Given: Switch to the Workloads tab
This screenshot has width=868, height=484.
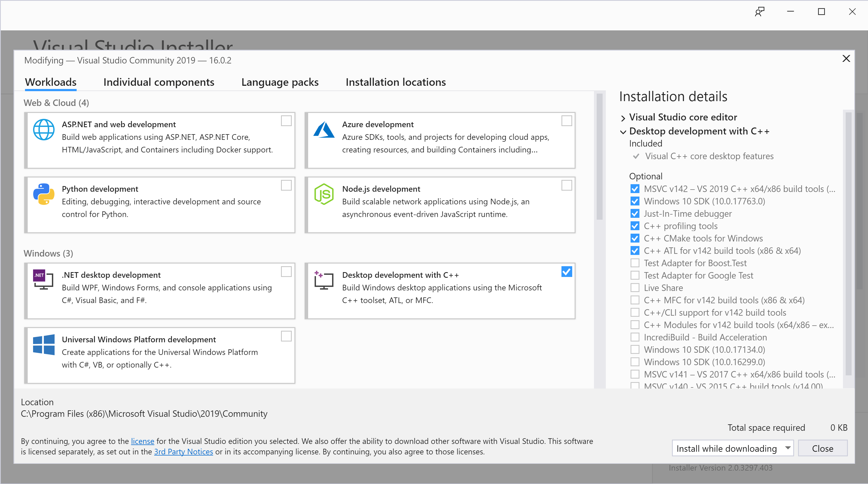Looking at the screenshot, I should pos(51,82).
